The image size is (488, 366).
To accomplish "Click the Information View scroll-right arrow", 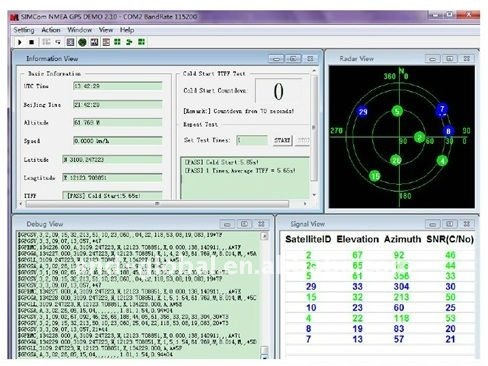I will tap(305, 204).
